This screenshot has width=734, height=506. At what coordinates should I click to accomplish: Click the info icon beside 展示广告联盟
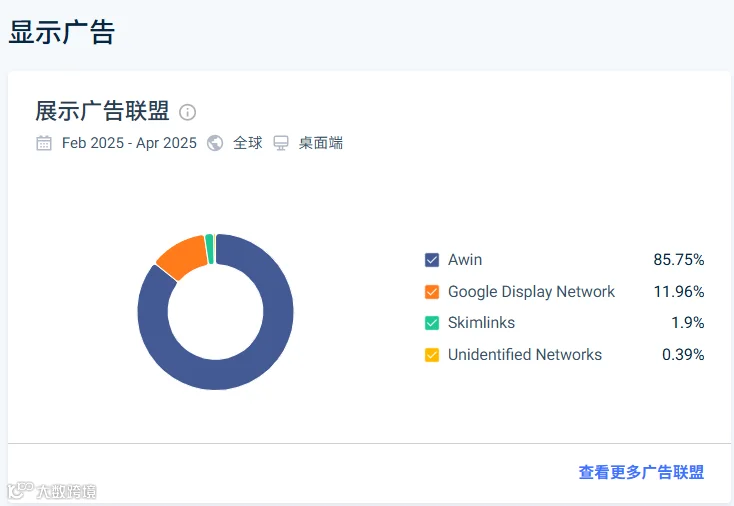point(187,112)
